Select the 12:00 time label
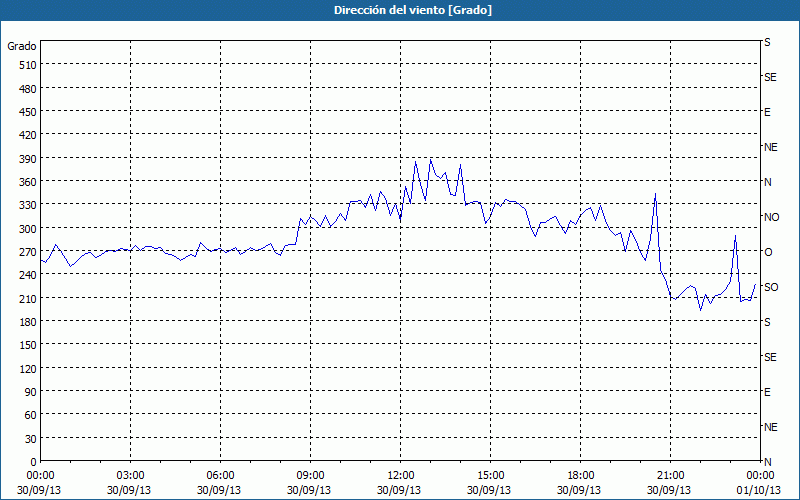Image resolution: width=800 pixels, height=500 pixels. coord(401,476)
